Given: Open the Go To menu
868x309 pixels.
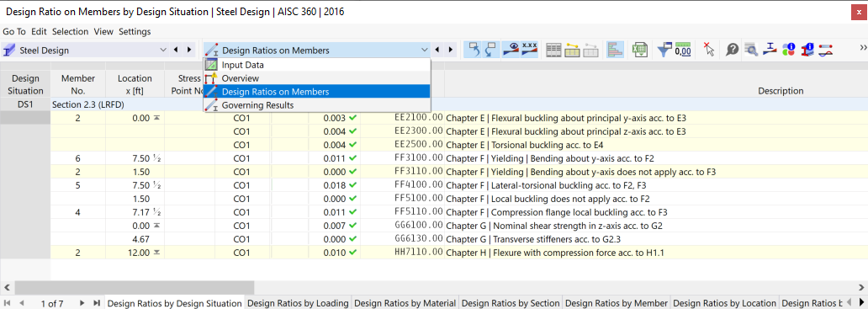Looking at the screenshot, I should click(13, 31).
